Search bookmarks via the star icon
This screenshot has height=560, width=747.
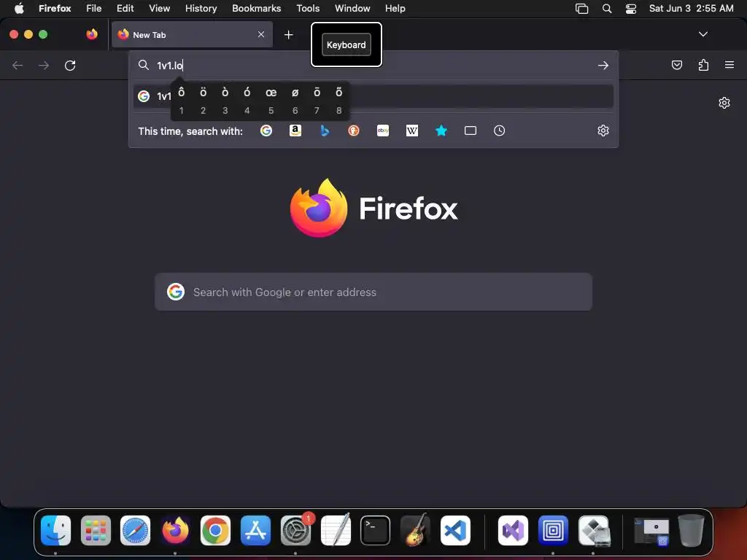click(x=441, y=131)
